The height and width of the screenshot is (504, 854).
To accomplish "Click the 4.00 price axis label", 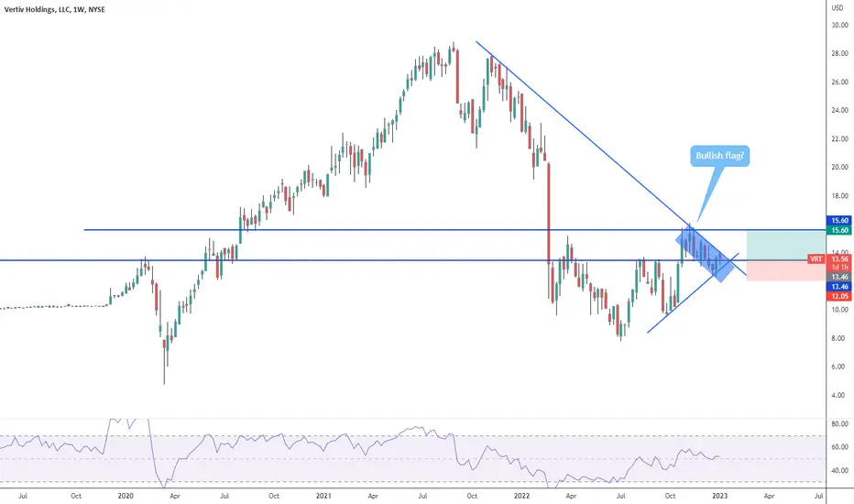I will click(840, 395).
